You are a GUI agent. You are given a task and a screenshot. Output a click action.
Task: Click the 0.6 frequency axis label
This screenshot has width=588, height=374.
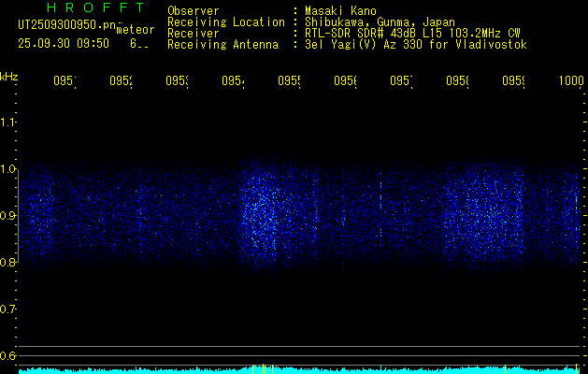[7, 355]
